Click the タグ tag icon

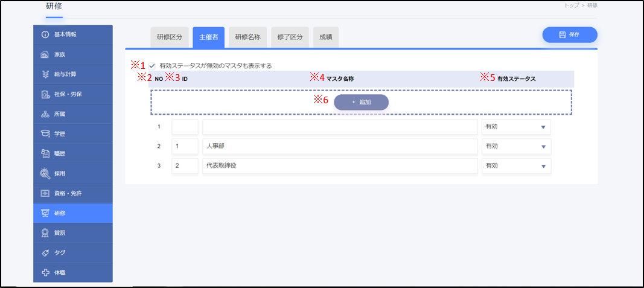click(45, 253)
